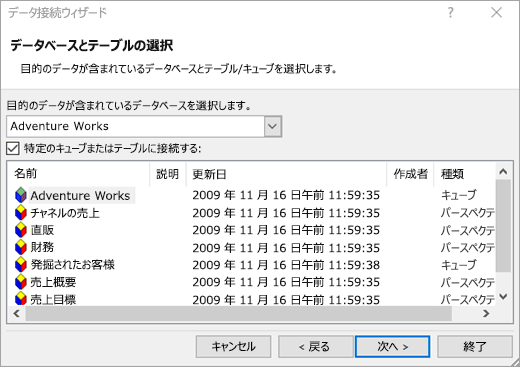Click the update date in 直販 row
Image resolution: width=520 pixels, height=367 pixels.
[x=286, y=230]
